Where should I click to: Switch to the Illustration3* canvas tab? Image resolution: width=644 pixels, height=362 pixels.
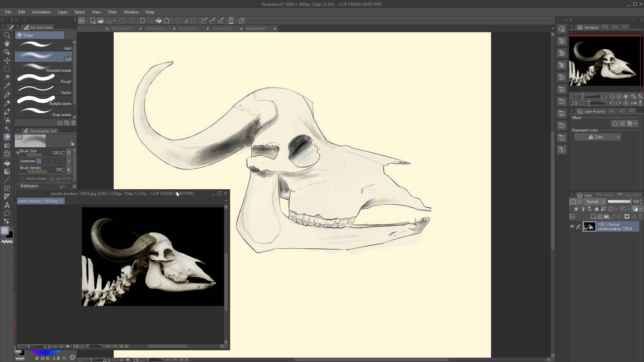227,29
